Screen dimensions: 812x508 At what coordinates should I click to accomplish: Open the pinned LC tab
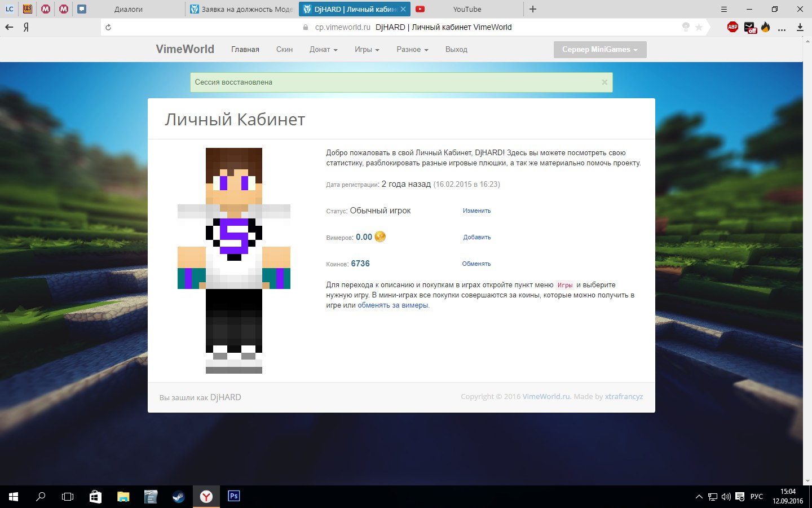point(10,9)
